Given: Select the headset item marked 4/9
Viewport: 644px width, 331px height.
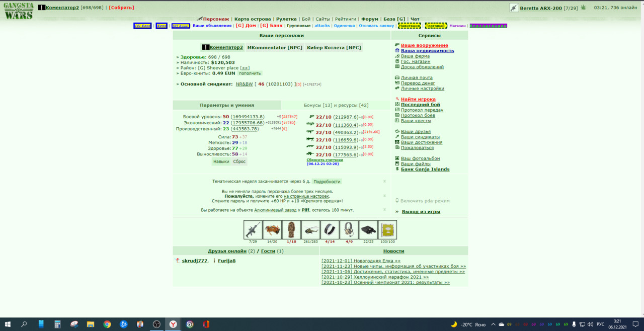Looking at the screenshot, I should 349,230.
